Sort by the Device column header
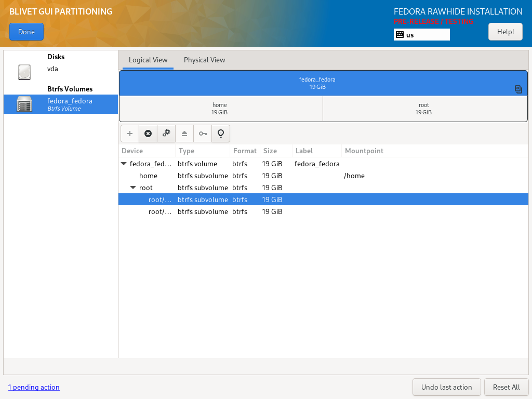532x399 pixels. [147, 151]
